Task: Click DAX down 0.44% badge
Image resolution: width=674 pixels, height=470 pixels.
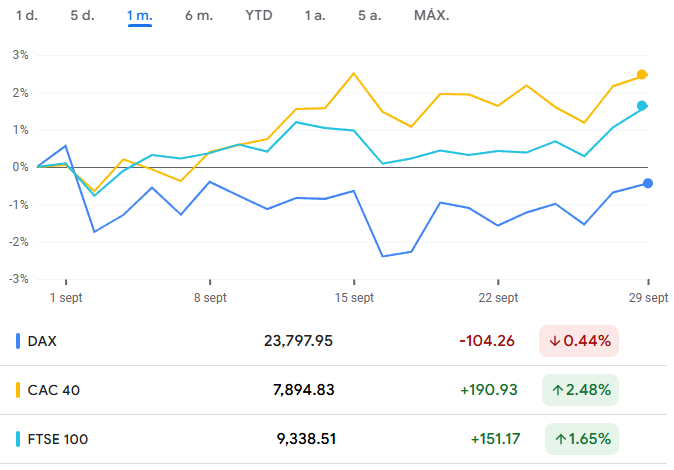Action: (x=579, y=341)
